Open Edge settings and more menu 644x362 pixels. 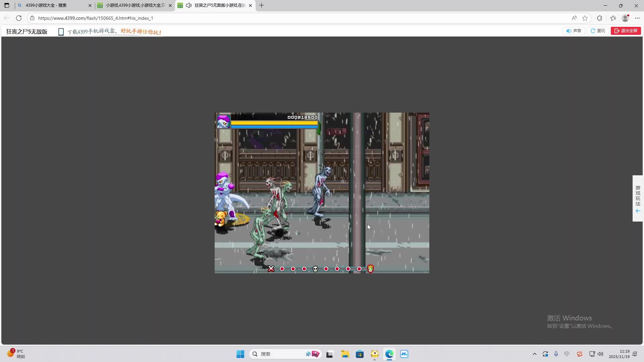(637, 18)
